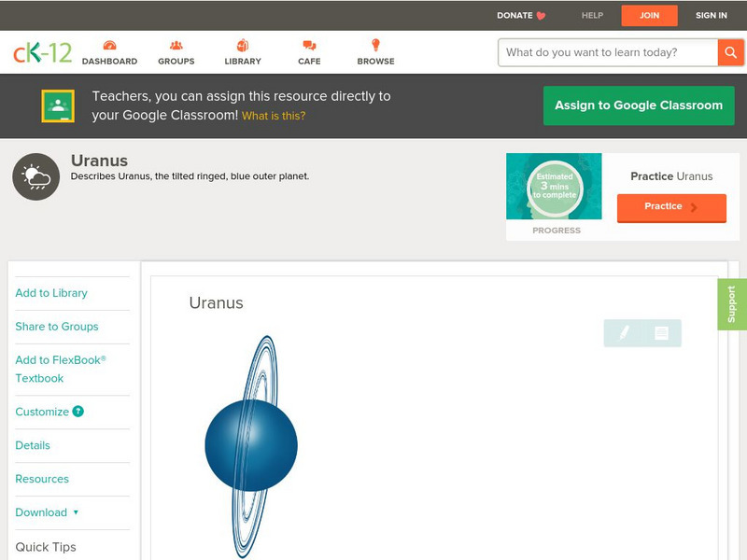Image resolution: width=747 pixels, height=560 pixels.
Task: Open the green Support side tab
Action: pos(732,304)
